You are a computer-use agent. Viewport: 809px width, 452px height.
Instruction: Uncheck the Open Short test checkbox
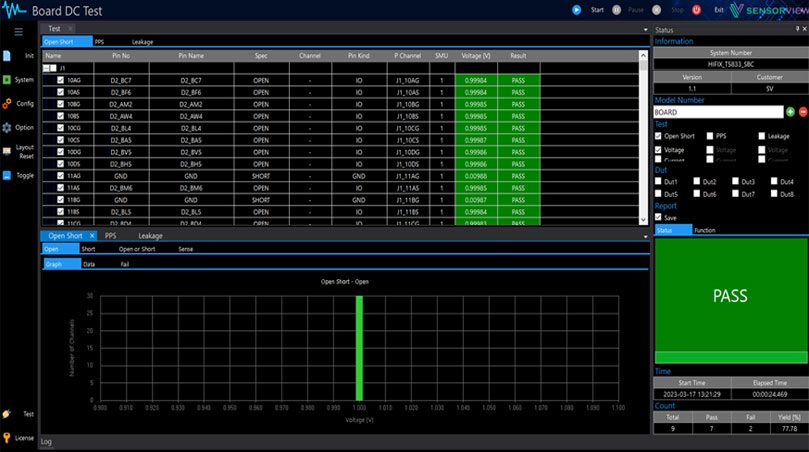[658, 136]
